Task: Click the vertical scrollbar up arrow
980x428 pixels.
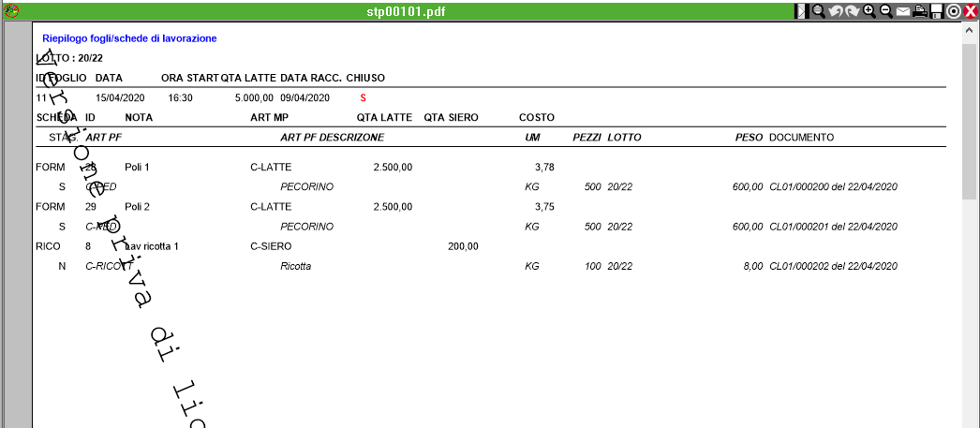Action: tap(970, 30)
